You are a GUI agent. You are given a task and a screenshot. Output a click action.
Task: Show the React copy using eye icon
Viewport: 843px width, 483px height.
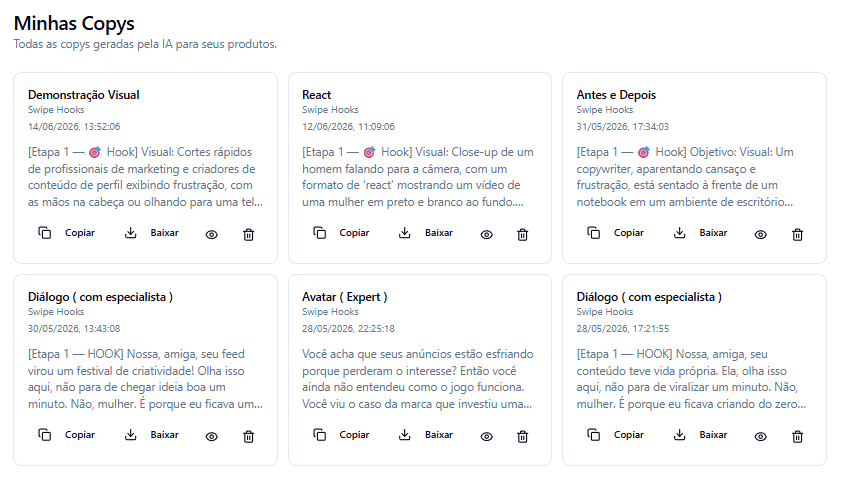(487, 235)
